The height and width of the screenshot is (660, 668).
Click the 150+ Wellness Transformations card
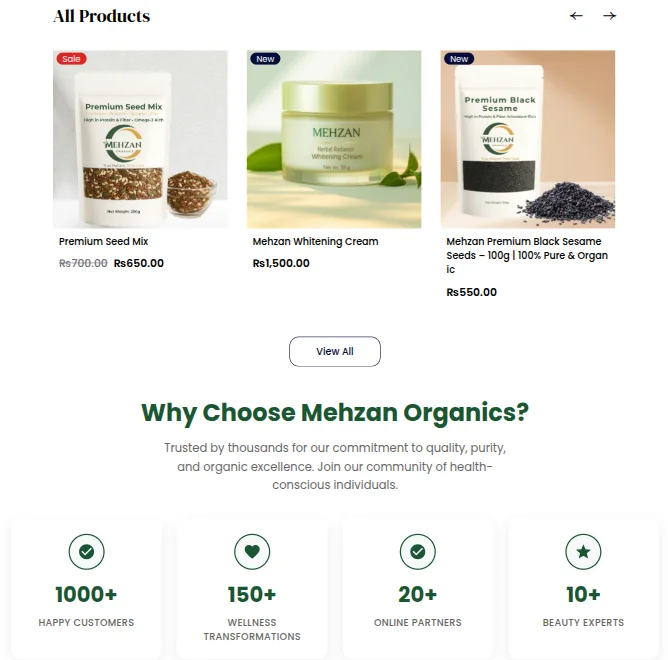pyautogui.click(x=252, y=588)
